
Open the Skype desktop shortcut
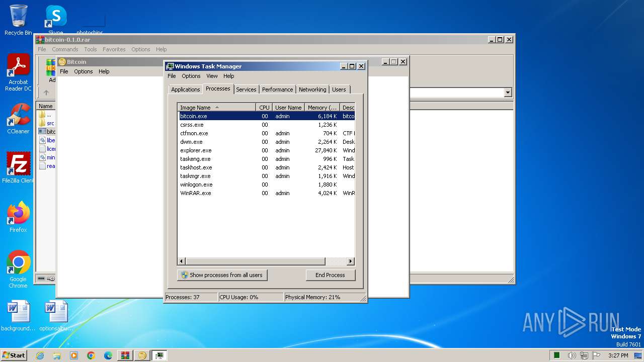pyautogui.click(x=55, y=20)
